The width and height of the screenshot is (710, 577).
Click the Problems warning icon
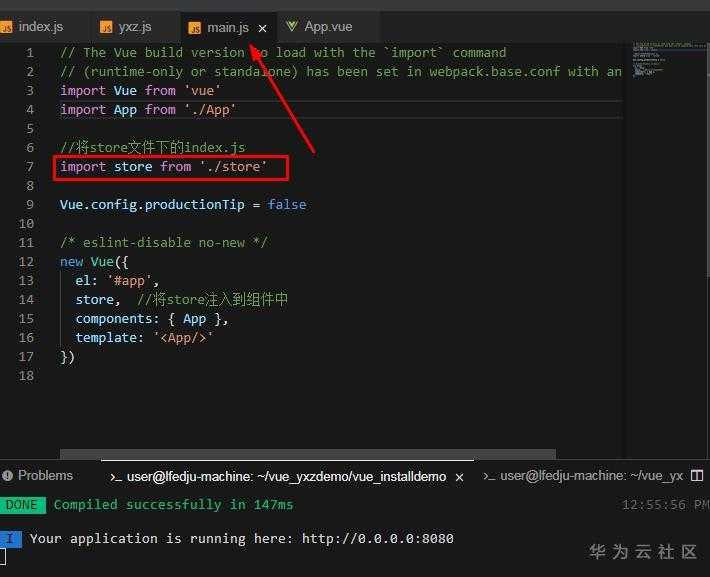(7, 476)
